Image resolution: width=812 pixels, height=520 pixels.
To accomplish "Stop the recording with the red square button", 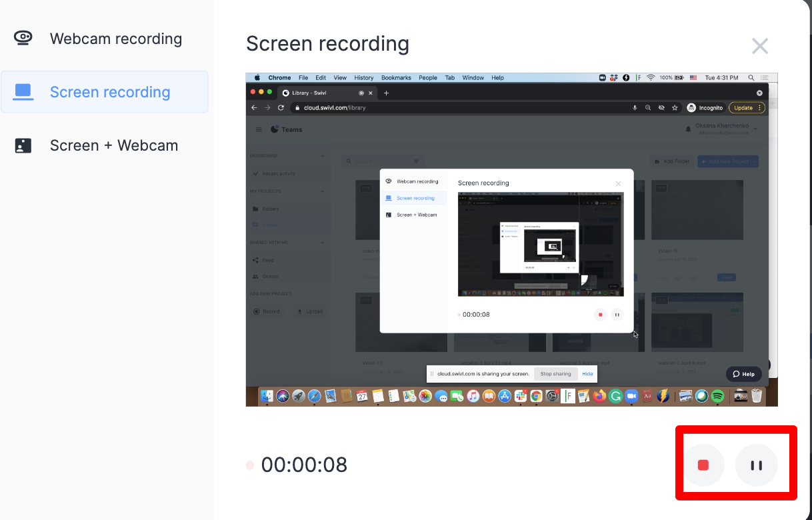I will (703, 465).
